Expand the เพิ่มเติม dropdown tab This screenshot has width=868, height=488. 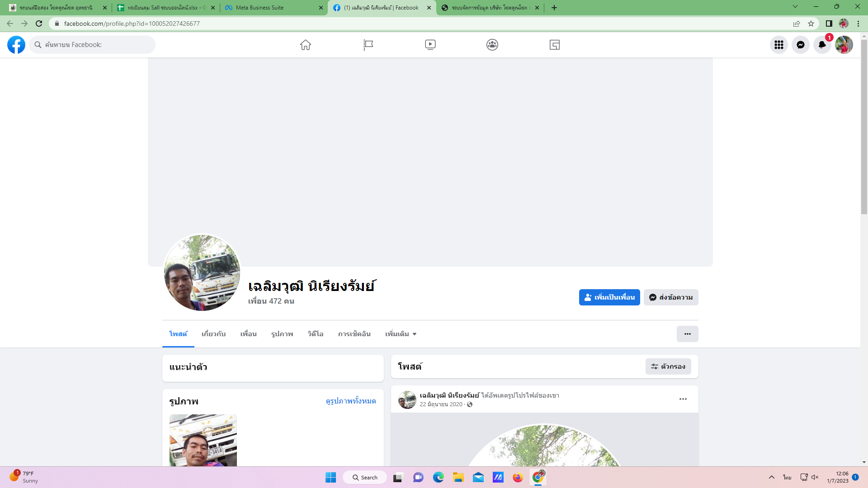[x=401, y=334]
